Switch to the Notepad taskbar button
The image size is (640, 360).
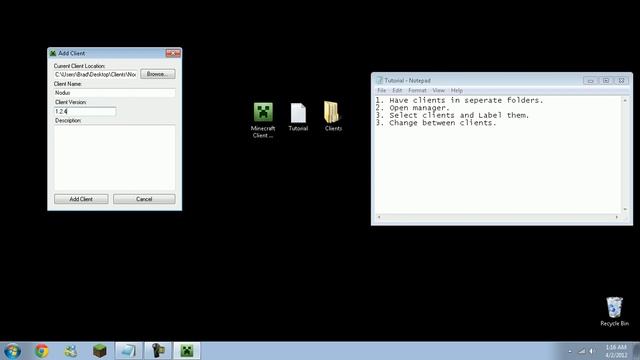[x=128, y=351]
